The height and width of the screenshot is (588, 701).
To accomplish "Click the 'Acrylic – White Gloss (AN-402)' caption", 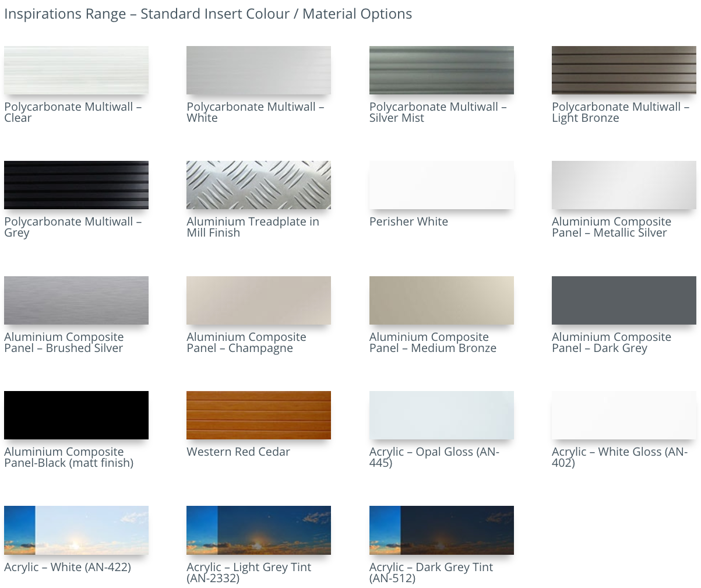I will (x=620, y=457).
